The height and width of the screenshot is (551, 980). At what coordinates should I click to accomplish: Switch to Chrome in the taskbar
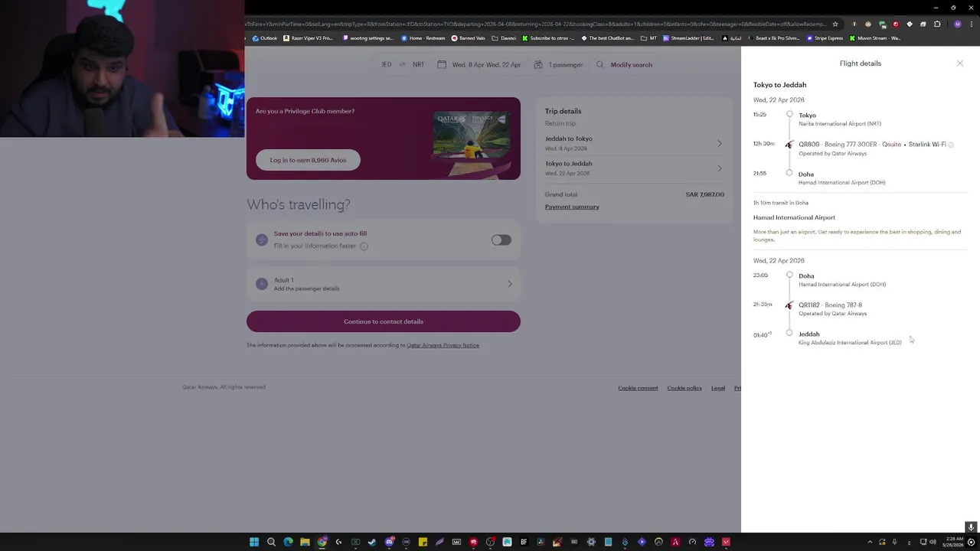pos(322,542)
